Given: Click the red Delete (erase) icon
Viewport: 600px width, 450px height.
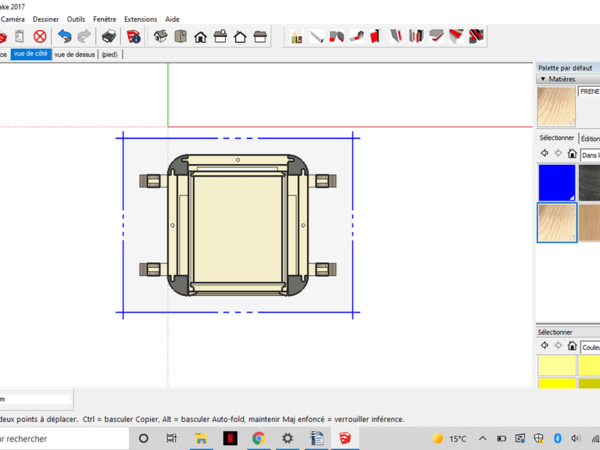Looking at the screenshot, I should pos(40,37).
